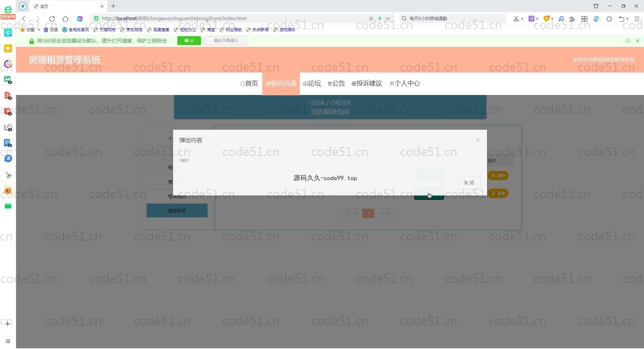Open 百度搜索 bookmark
The image size is (644, 349).
(158, 30)
